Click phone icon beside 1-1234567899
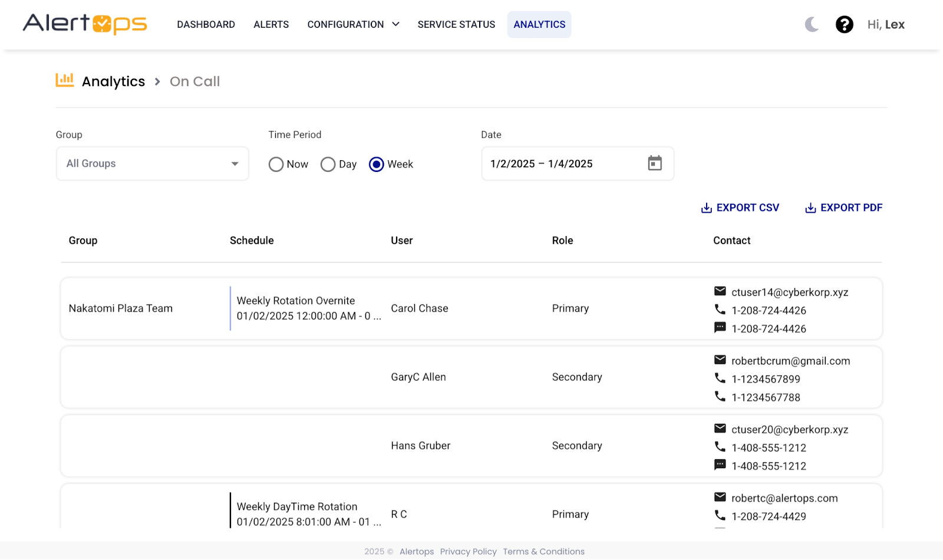943x560 pixels. [x=720, y=378]
